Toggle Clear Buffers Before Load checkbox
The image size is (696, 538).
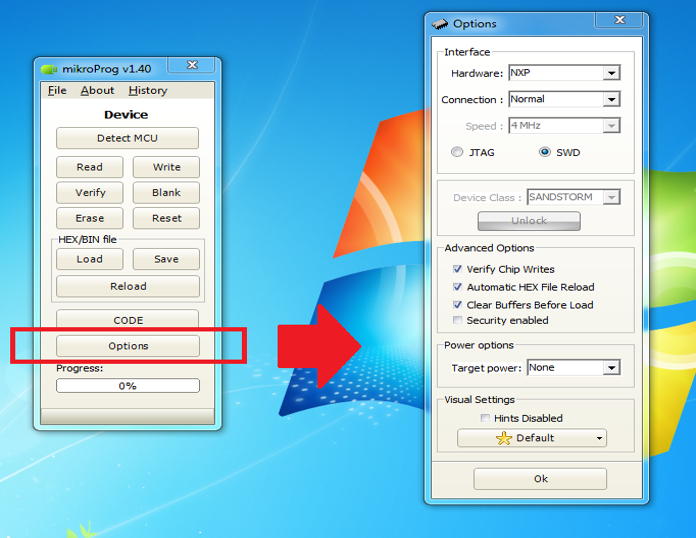[x=457, y=305]
